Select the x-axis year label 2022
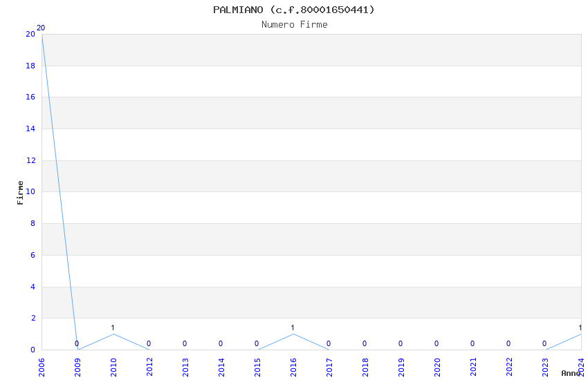The image size is (588, 380). 510,368
